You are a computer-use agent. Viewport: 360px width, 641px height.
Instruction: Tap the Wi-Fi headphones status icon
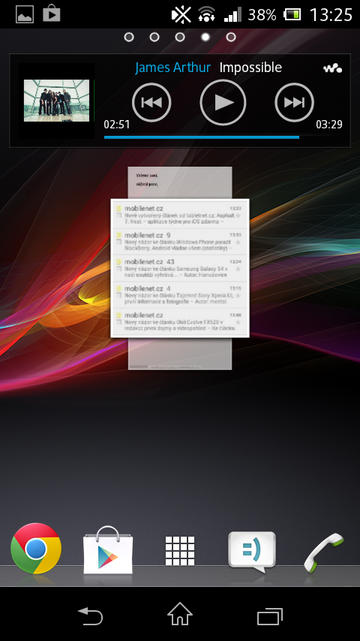pyautogui.click(x=207, y=15)
